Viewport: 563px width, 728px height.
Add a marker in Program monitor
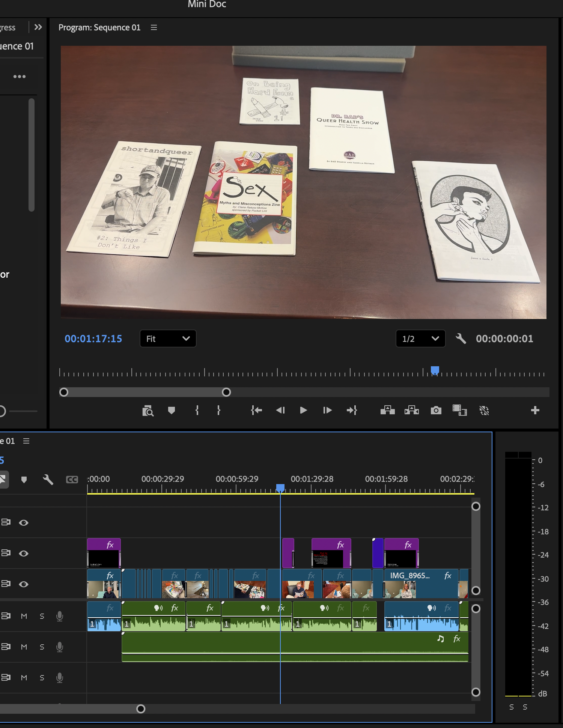click(172, 411)
